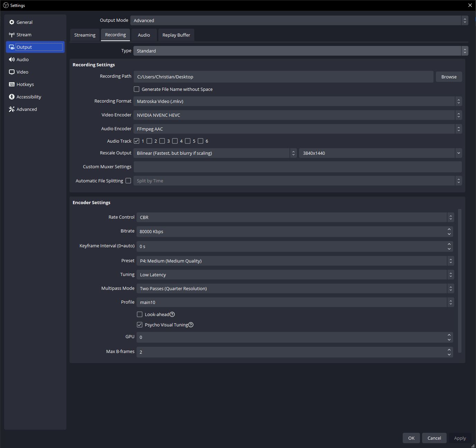Click the Look-ahead help question icon

(x=172, y=314)
